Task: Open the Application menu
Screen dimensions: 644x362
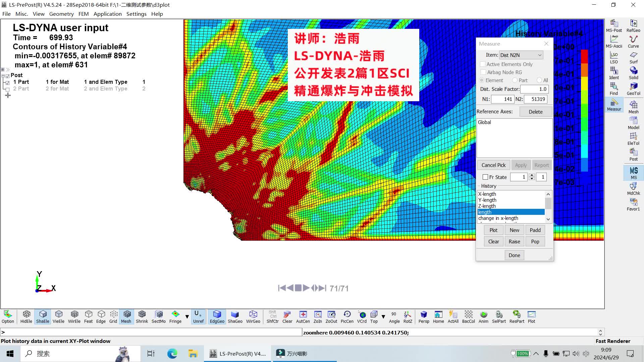Action: (x=107, y=14)
